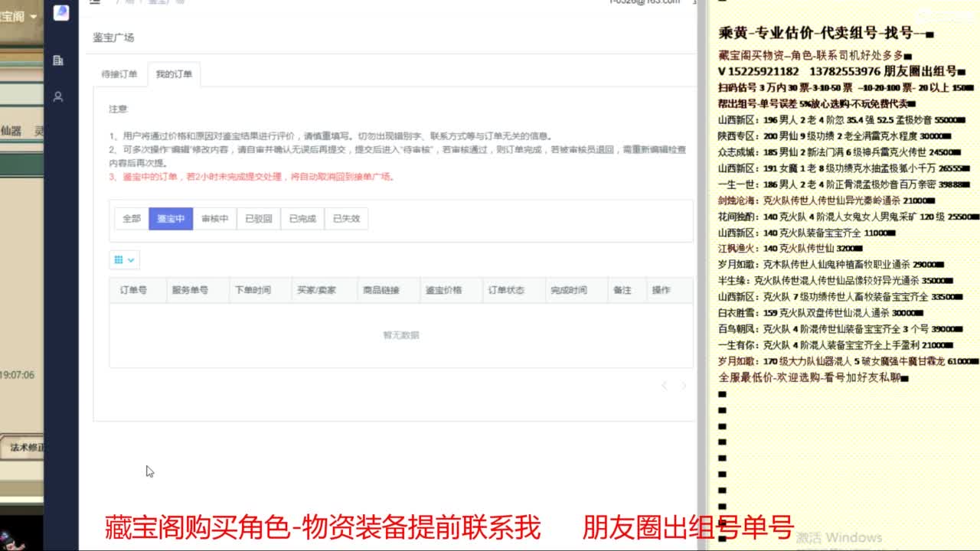The height and width of the screenshot is (551, 980).
Task: Click the 百鸟朝凤 listing line
Action: (840, 329)
